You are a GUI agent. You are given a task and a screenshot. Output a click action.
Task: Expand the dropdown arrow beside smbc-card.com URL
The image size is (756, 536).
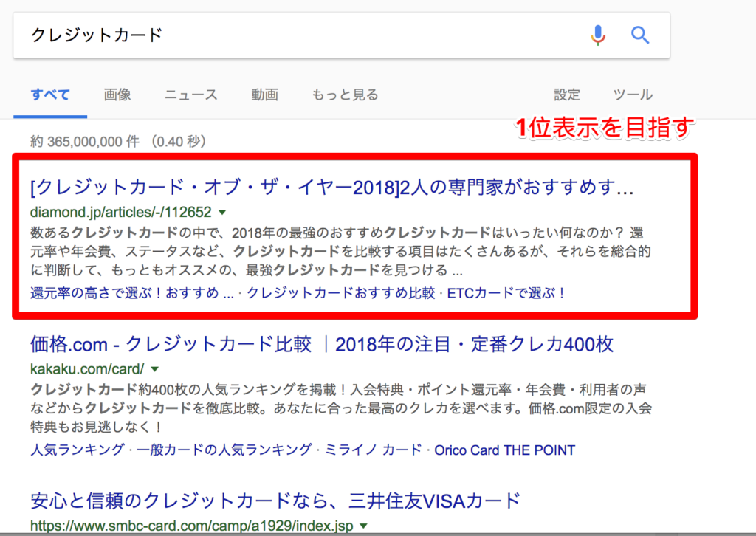coord(364,526)
